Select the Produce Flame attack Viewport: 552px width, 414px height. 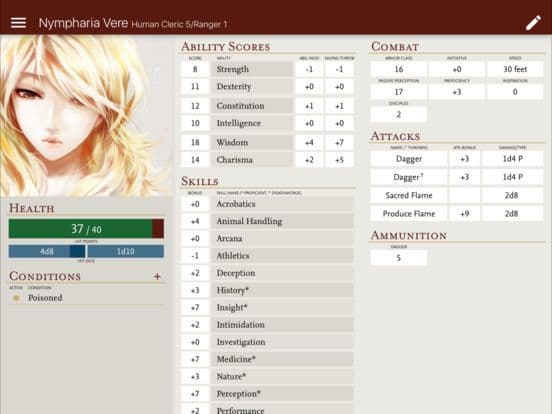click(409, 214)
